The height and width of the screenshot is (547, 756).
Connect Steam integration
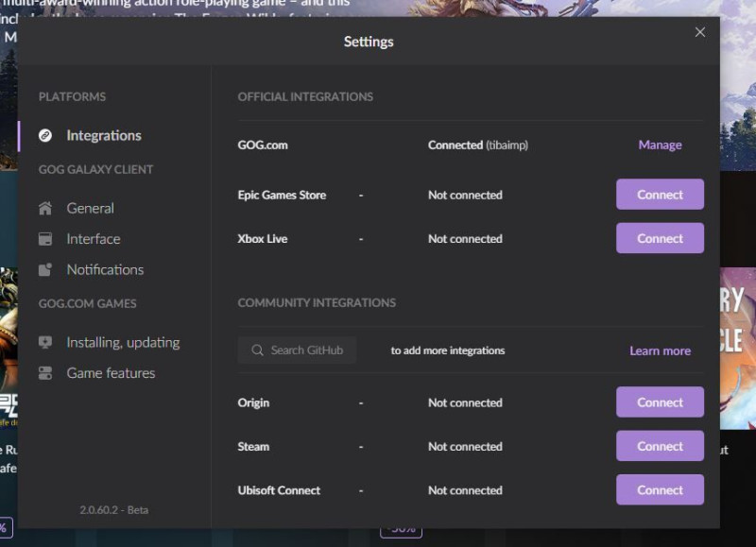pyautogui.click(x=660, y=446)
